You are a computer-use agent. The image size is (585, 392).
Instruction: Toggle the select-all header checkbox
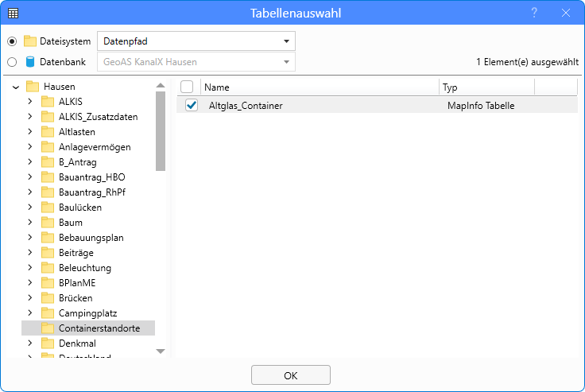tap(187, 87)
